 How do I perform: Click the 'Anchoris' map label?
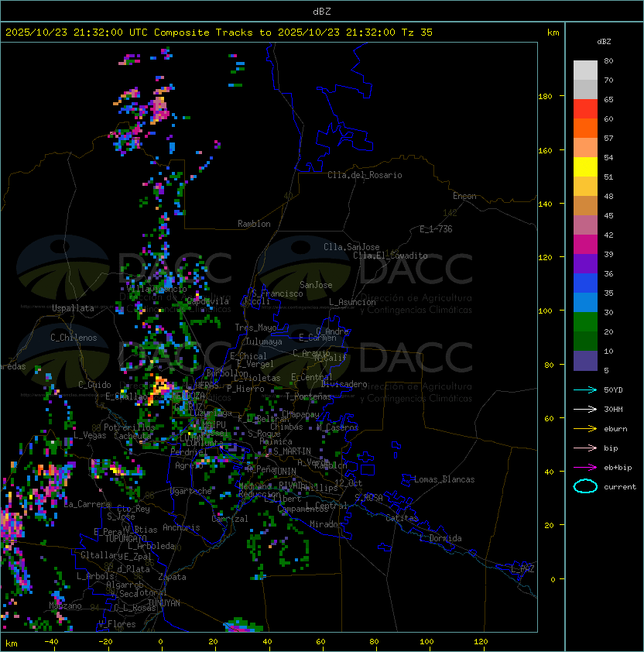pos(181,527)
